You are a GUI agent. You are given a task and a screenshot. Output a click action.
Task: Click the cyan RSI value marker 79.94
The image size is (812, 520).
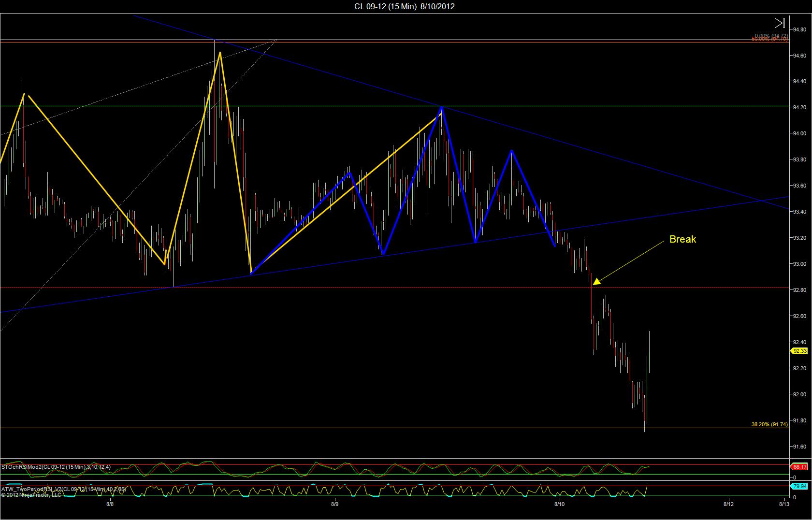tap(800, 486)
